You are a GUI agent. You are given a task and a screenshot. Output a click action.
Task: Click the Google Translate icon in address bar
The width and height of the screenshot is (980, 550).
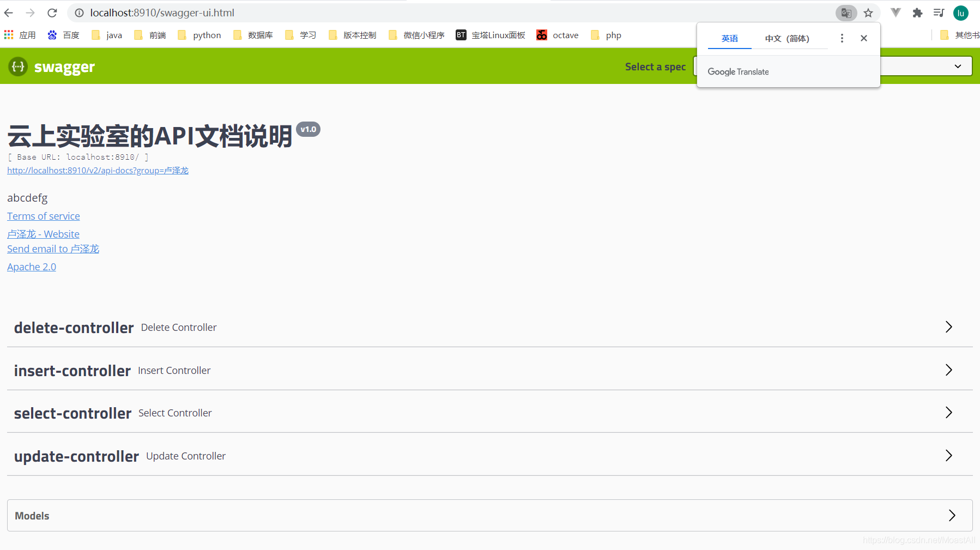pyautogui.click(x=846, y=13)
